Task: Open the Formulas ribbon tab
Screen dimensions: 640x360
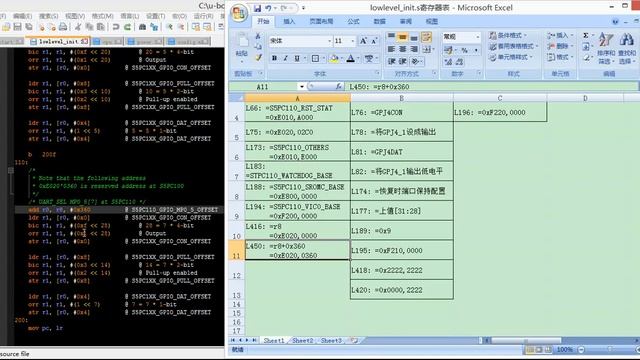Action: 353,21
